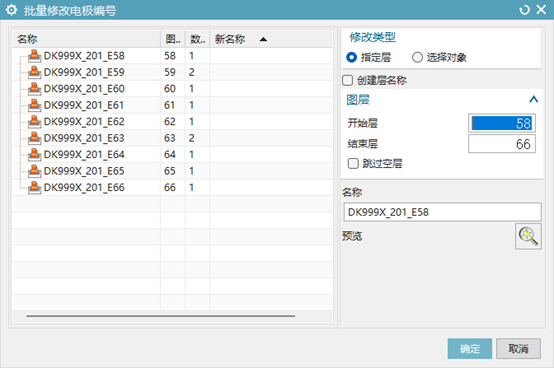Select row text DK999X_201_E61
The height and width of the screenshot is (368, 554).
(x=84, y=105)
